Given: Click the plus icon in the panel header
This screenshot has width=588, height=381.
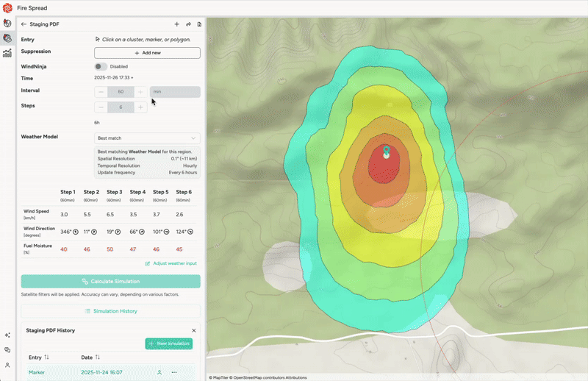Looking at the screenshot, I should [176, 24].
